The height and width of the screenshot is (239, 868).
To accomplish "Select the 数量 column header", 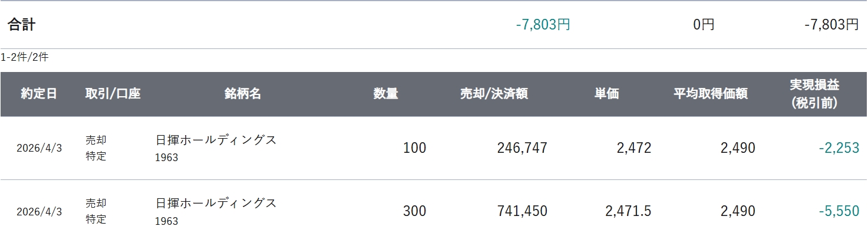I will point(385,94).
